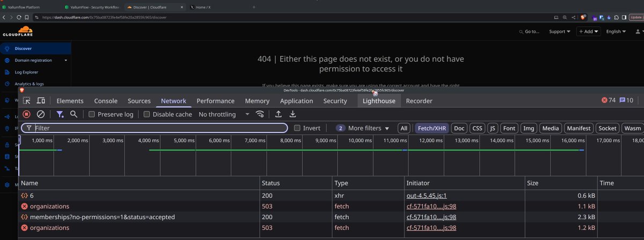Expand the More filters dropdown
Viewport: 644px width, 240px height.
click(363, 128)
